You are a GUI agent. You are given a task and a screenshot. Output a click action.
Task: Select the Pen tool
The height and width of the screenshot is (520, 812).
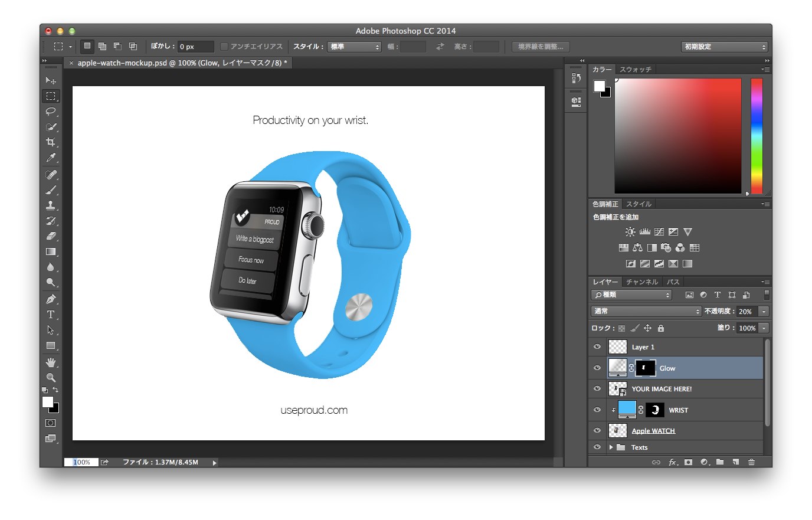coord(51,299)
